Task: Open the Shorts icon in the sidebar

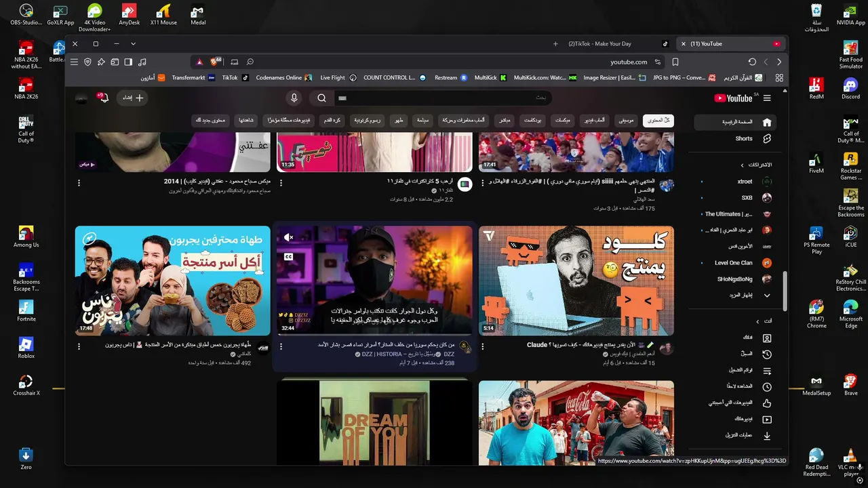Action: (x=767, y=138)
